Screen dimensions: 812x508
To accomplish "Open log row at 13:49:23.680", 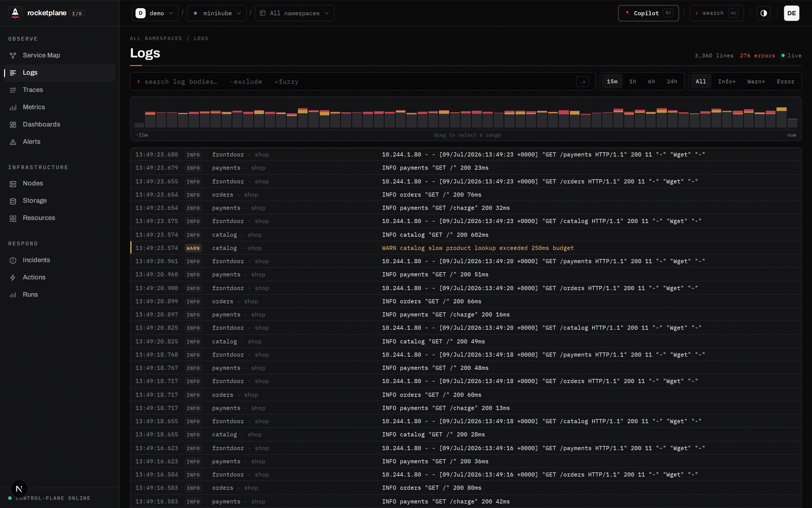I will 466,154.
